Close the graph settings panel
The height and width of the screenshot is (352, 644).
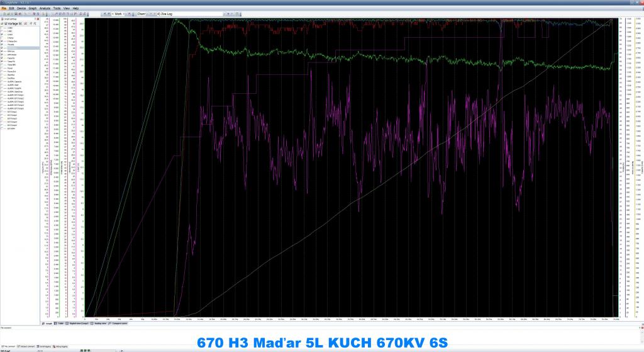(37, 19)
